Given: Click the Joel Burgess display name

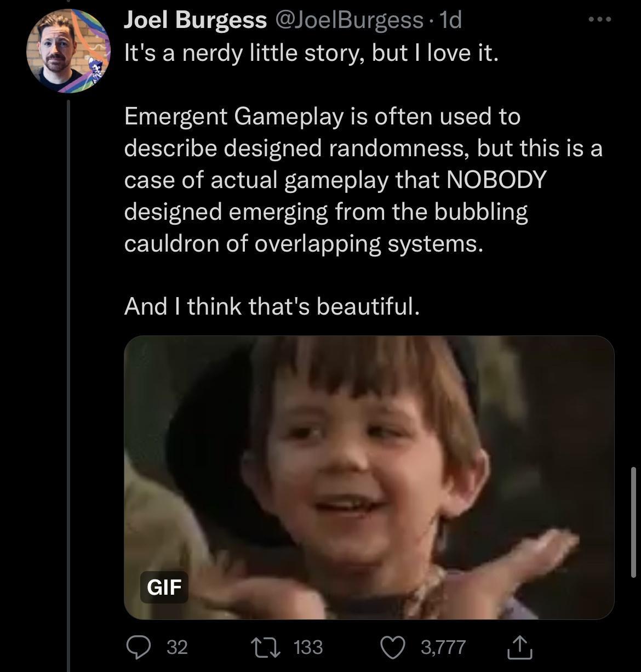Looking at the screenshot, I should [x=195, y=21].
